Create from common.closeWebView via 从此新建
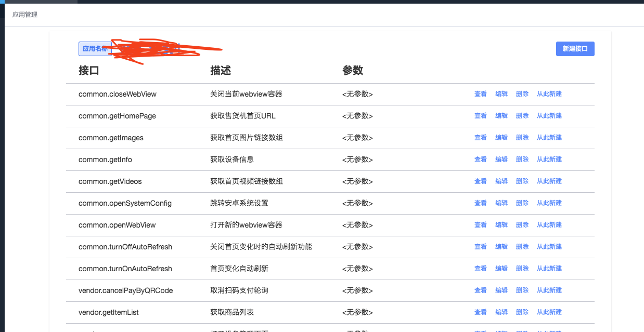The width and height of the screenshot is (644, 332). coord(549,94)
